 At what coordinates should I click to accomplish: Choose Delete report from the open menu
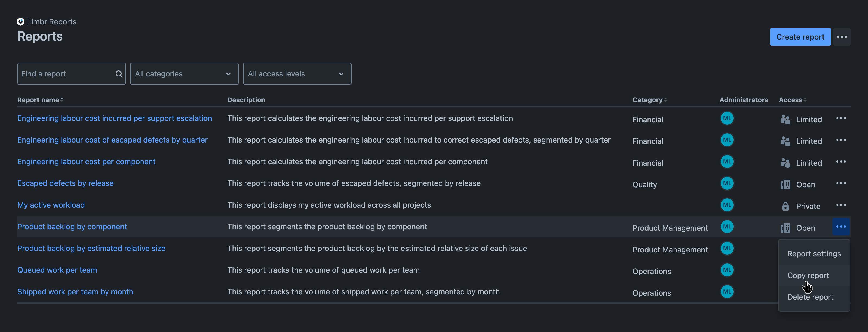point(810,297)
